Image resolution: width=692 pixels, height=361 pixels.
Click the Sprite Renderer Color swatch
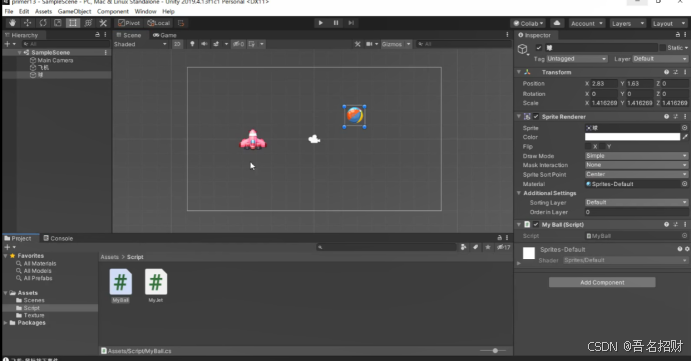pos(632,137)
